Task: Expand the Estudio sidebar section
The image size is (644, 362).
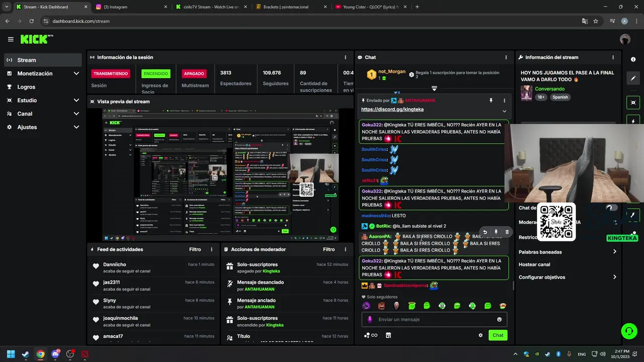Action: click(76, 100)
